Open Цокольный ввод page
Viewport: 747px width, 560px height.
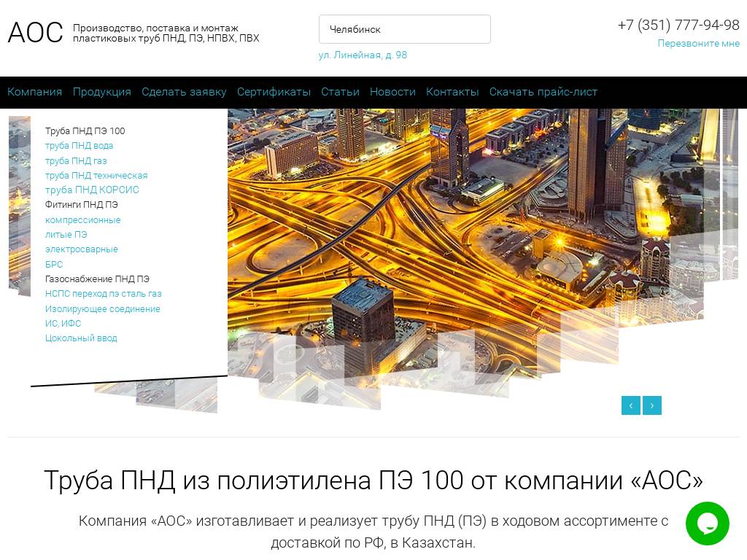[x=80, y=338]
